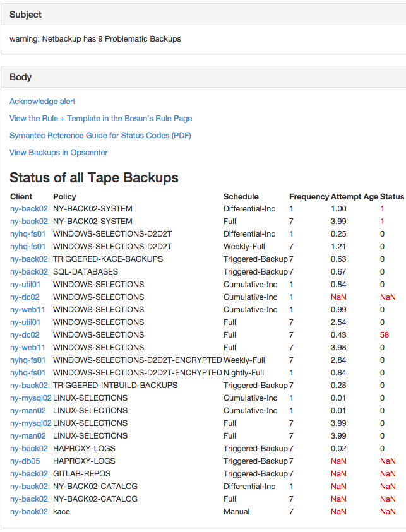Viewport: 406px width, 532px height.
Task: Click the Acknowledge alert link
Action: click(x=42, y=102)
